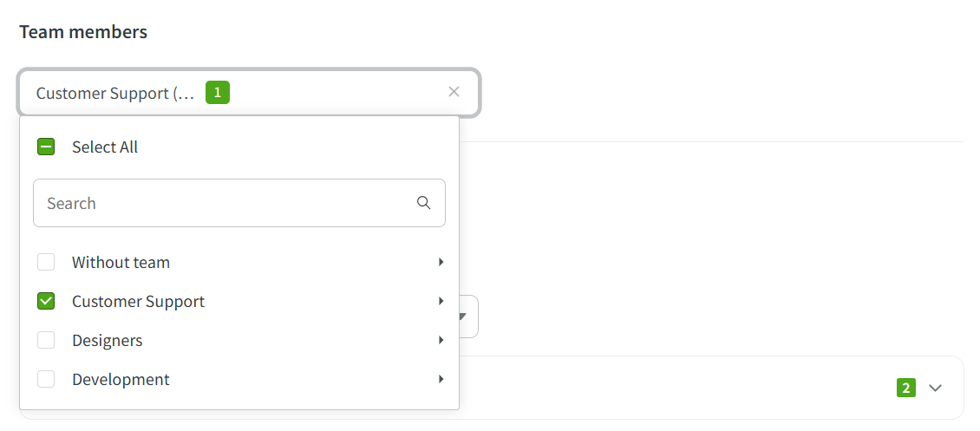Check the Development checkbox
This screenshot has width=980, height=431.
click(46, 380)
